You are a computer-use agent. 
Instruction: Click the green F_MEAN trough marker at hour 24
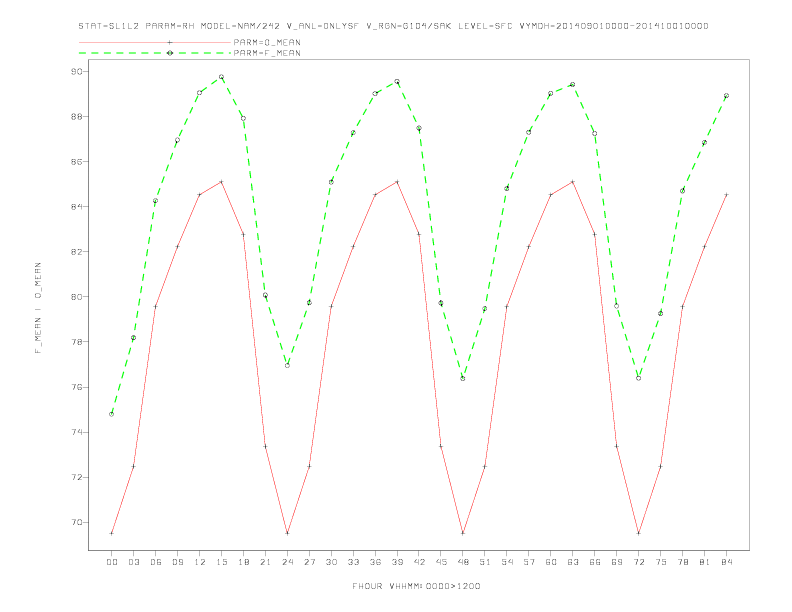287,365
